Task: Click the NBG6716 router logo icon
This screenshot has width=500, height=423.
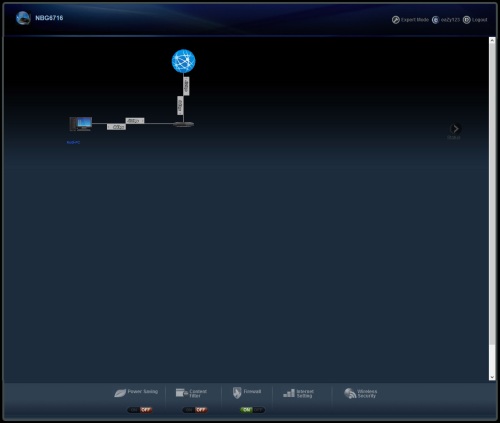Action: (23, 18)
